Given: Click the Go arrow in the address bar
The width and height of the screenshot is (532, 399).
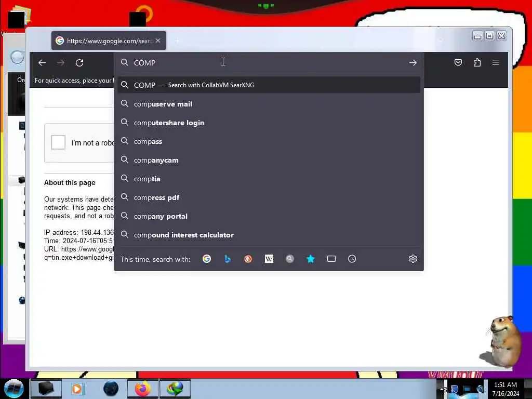Looking at the screenshot, I should (x=413, y=63).
